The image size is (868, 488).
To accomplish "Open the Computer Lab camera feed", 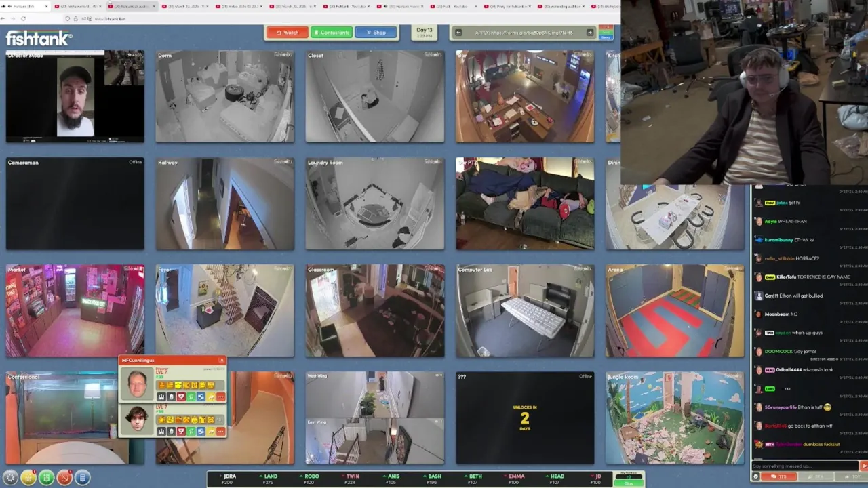I will tap(524, 310).
